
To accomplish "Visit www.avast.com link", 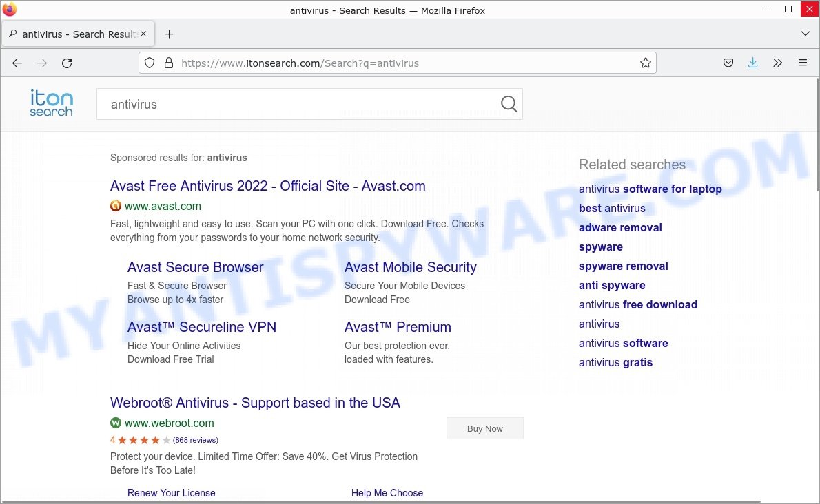I will tap(163, 207).
